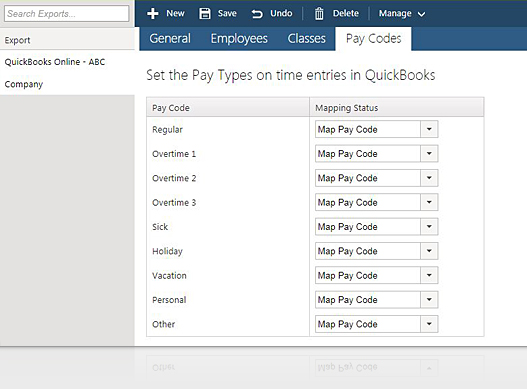This screenshot has width=527, height=389.
Task: Switch to the Employees tab
Action: (x=239, y=39)
